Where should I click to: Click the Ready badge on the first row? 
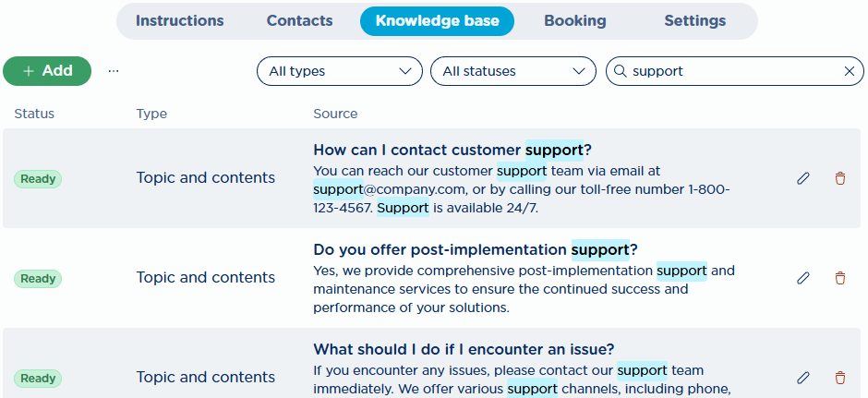tap(38, 179)
